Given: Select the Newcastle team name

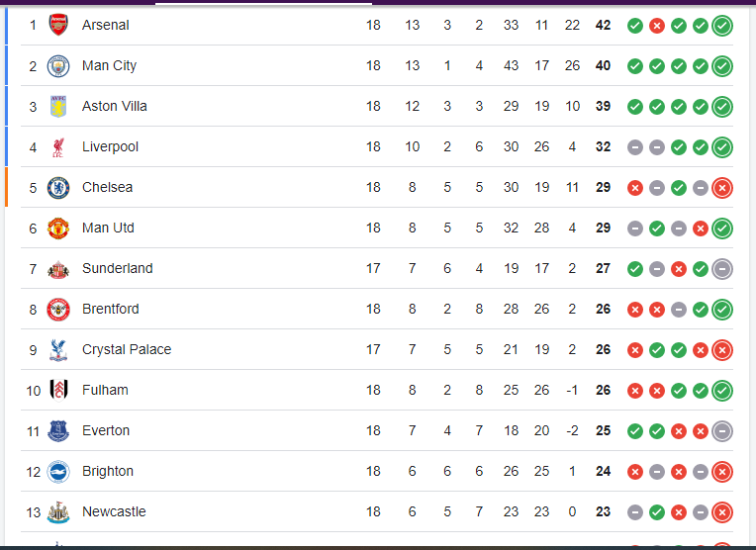Looking at the screenshot, I should pyautogui.click(x=114, y=511).
